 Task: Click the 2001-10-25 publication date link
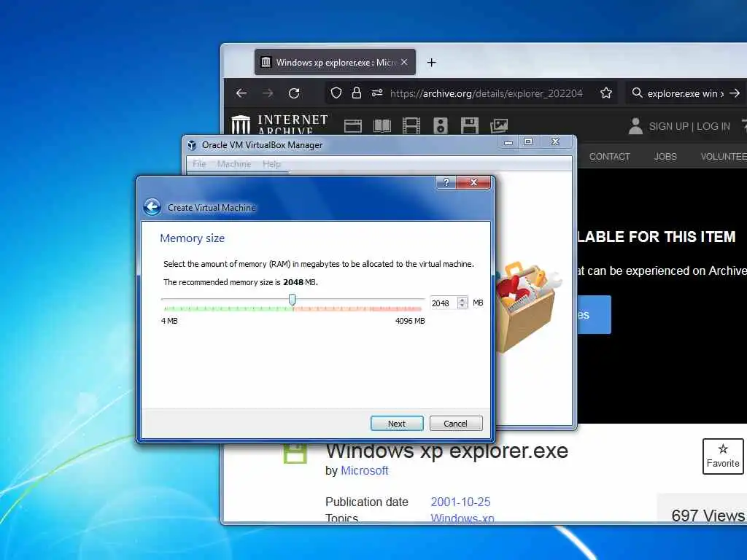click(x=460, y=502)
